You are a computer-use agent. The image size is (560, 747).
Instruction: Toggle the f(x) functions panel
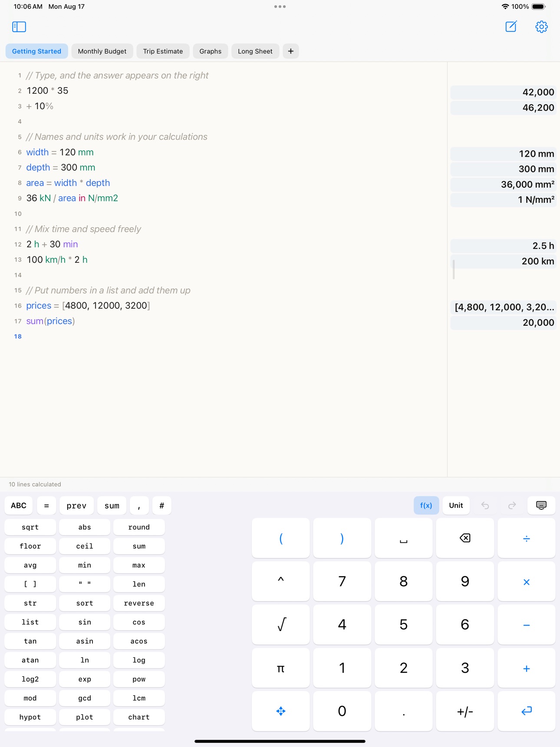426,506
